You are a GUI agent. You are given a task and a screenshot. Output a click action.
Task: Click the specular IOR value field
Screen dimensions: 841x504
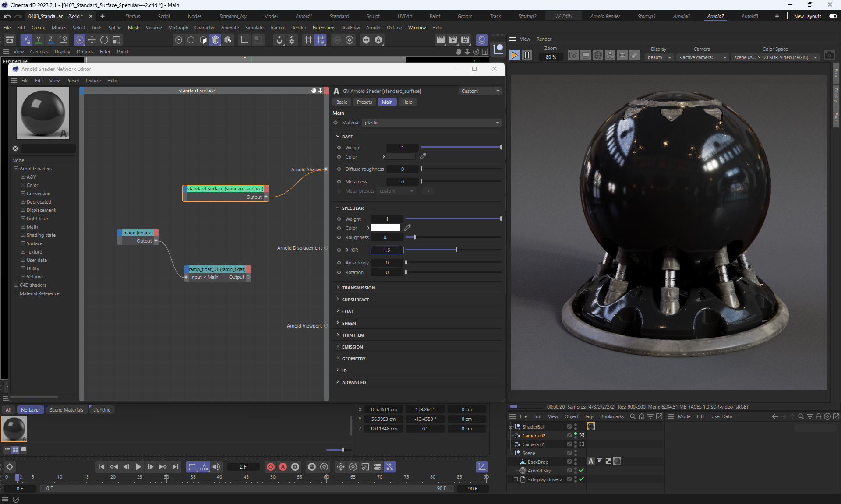tap(387, 250)
